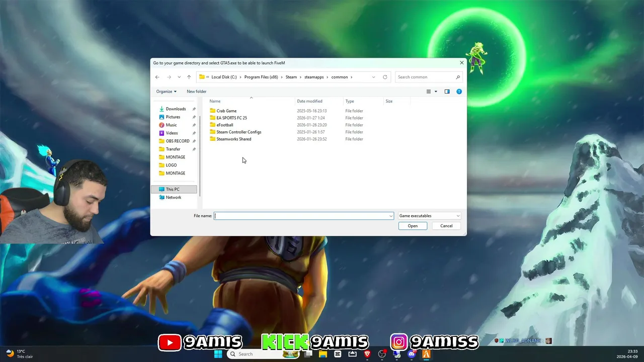The height and width of the screenshot is (362, 644).
Task: Click the 2025-05-16 23:13 date cell
Action: [312, 111]
